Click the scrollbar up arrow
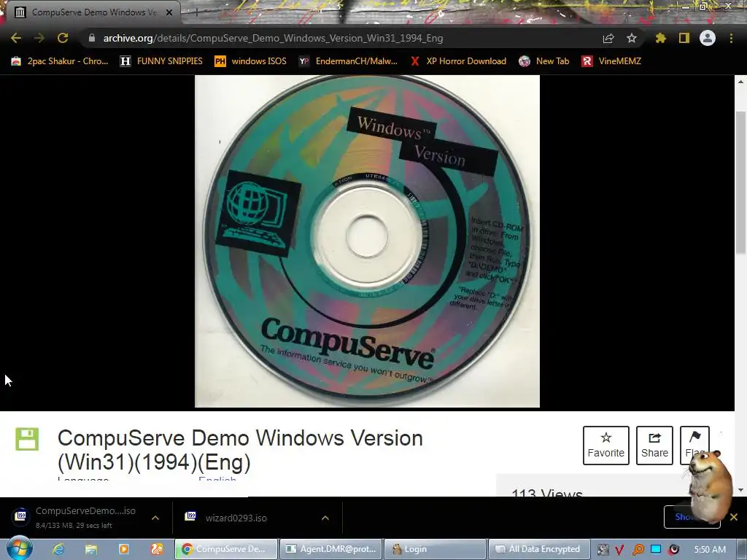Screen dimensions: 747x560 click(740, 82)
